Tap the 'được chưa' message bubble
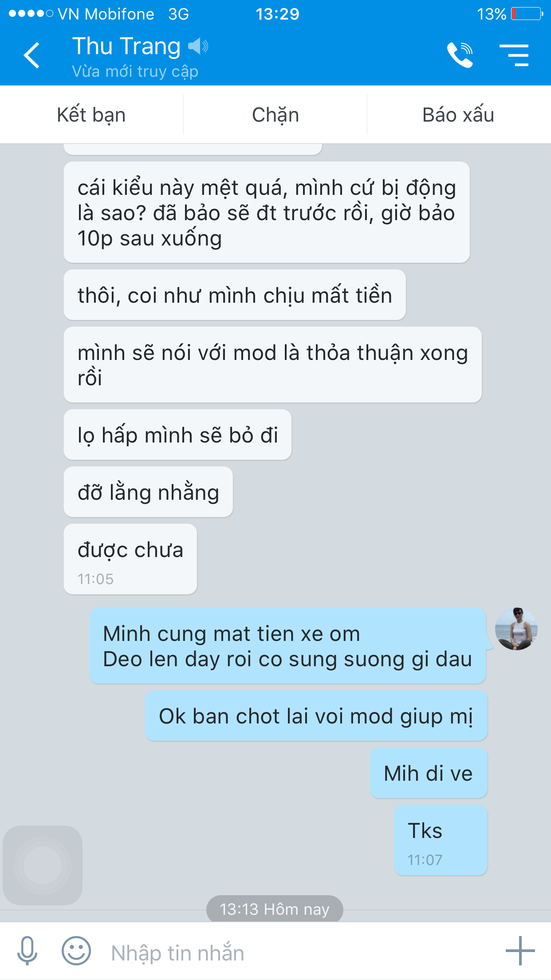551x980 pixels. (x=130, y=559)
